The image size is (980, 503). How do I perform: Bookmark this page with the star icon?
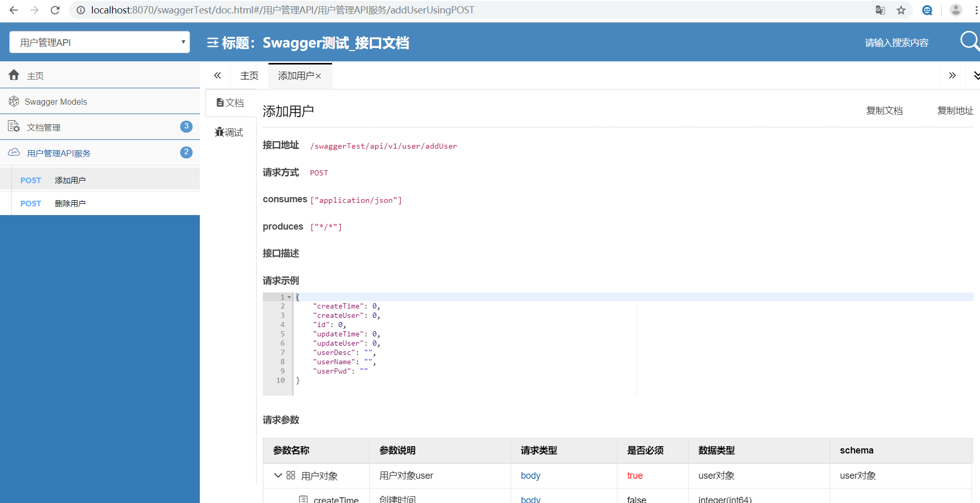[x=901, y=10]
